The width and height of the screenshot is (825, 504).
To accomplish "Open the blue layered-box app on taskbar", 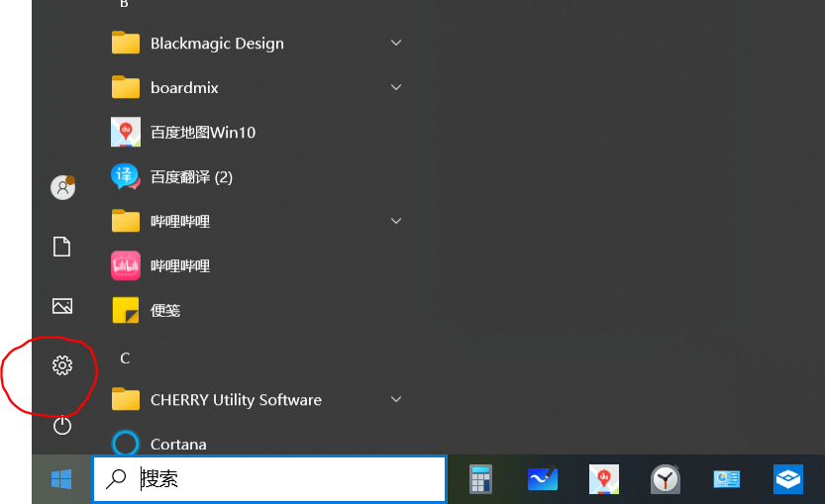I will (788, 479).
